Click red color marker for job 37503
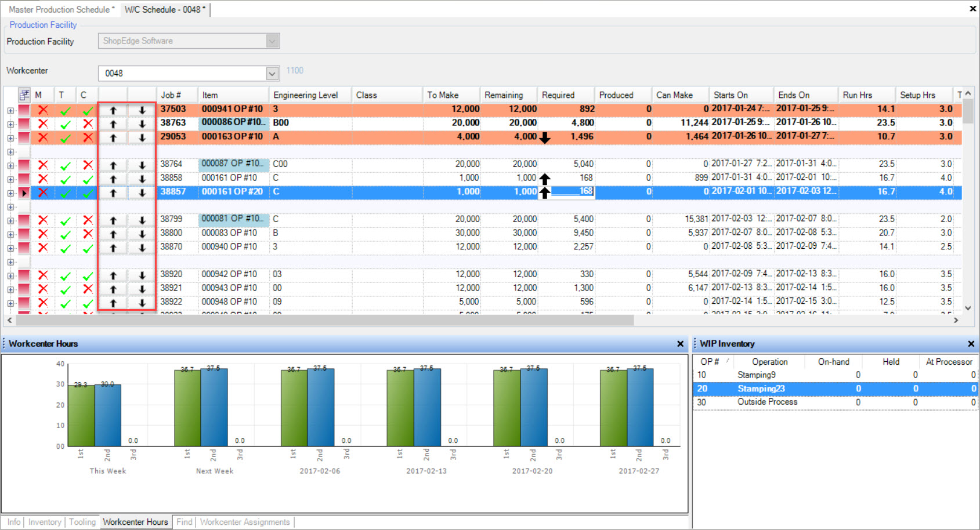 pyautogui.click(x=24, y=110)
